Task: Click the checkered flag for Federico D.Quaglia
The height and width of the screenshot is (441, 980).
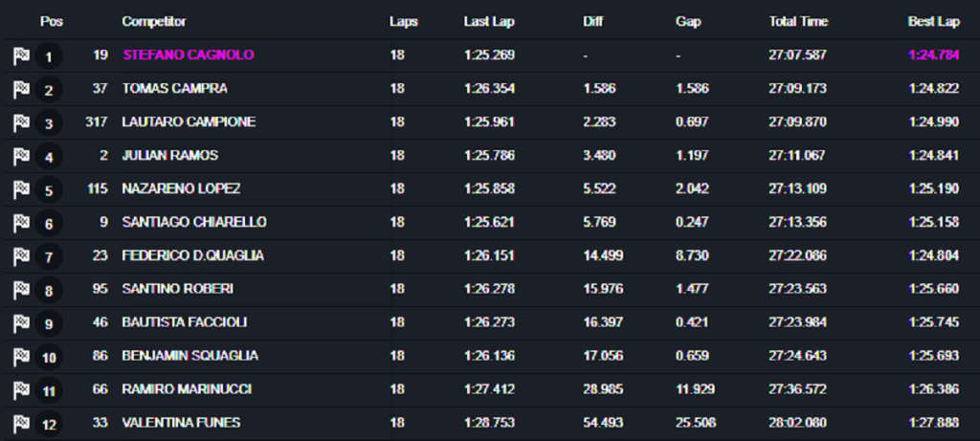Action: coord(21,257)
